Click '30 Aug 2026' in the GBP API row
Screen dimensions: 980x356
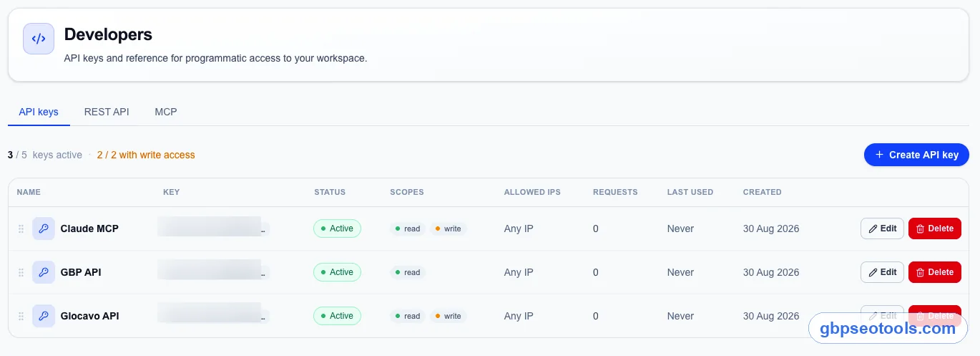point(771,272)
